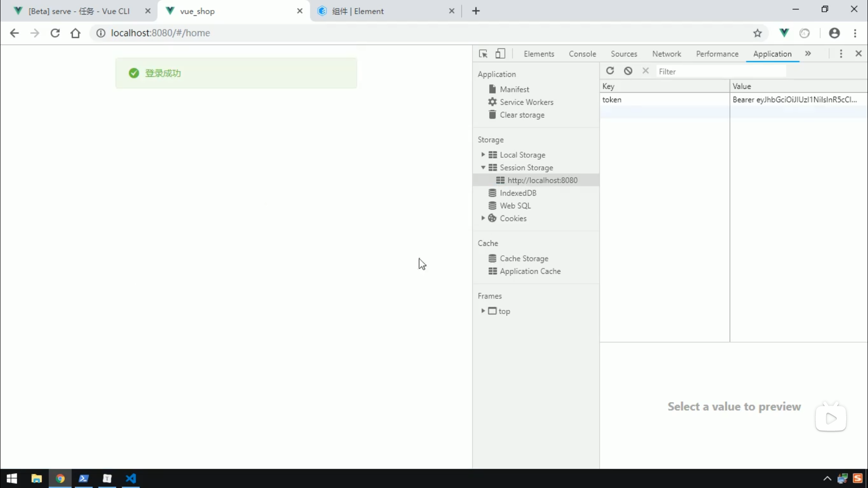The height and width of the screenshot is (488, 868).
Task: Click the Network panel tab
Action: coord(666,54)
